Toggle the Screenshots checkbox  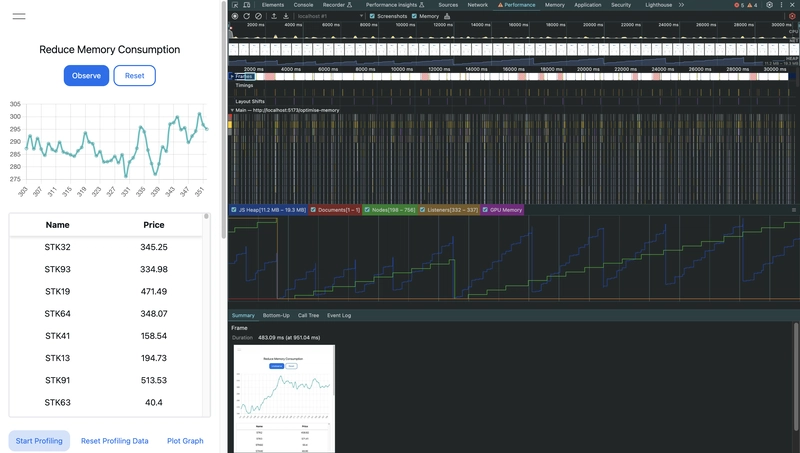click(x=373, y=16)
